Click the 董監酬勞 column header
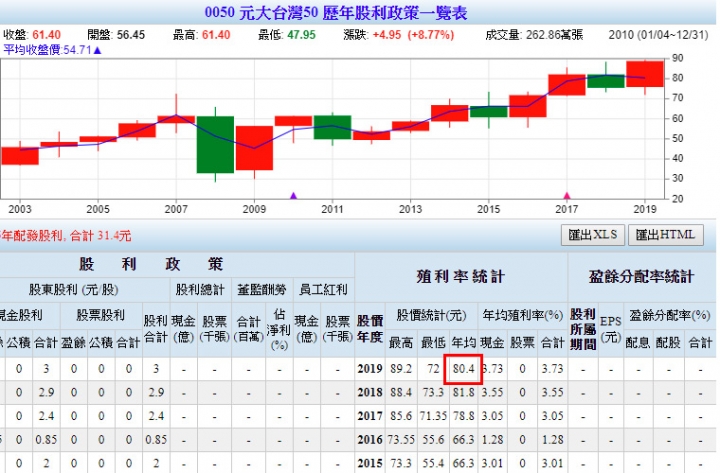The width and height of the screenshot is (720, 473). 262,289
